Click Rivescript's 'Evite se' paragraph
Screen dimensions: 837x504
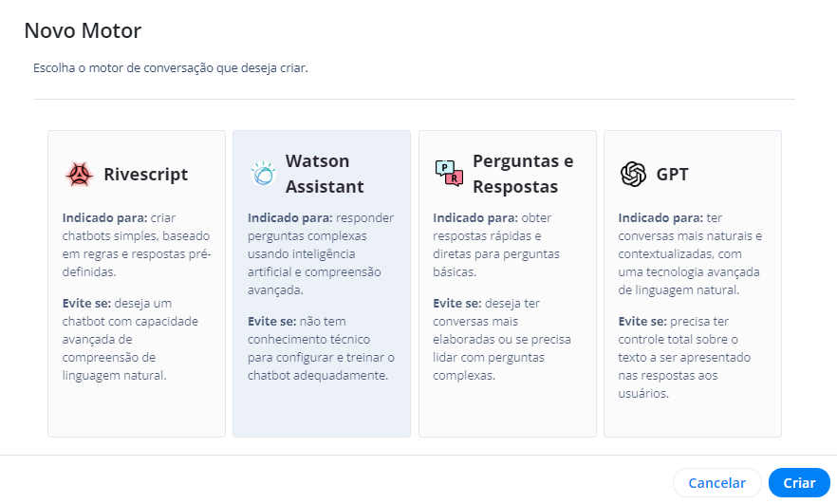click(130, 339)
